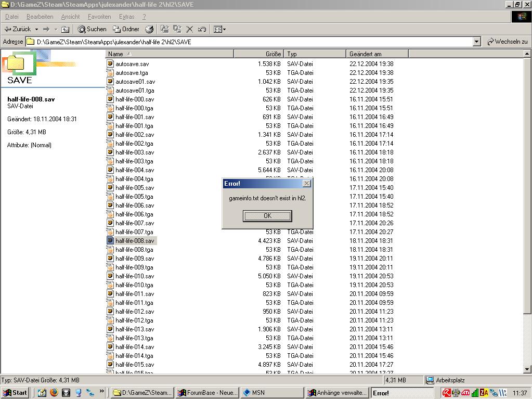Image resolution: width=532 pixels, height=399 pixels.
Task: Click the Move To toolbar icon
Action: click(x=165, y=29)
